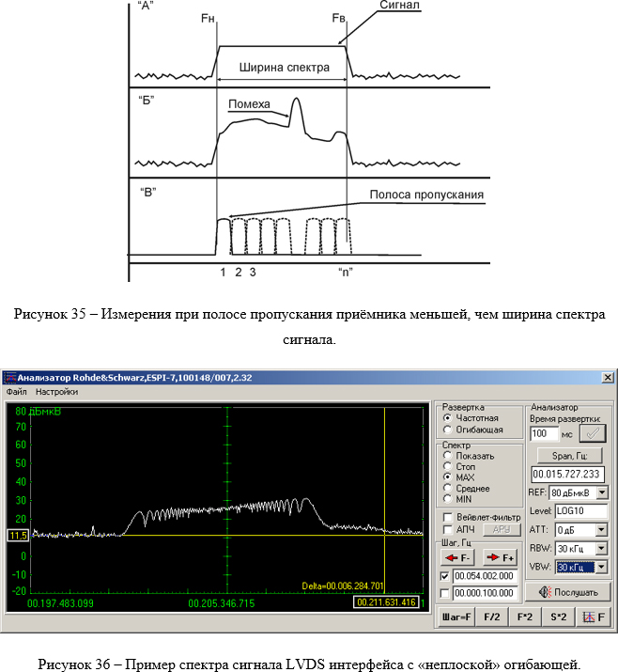Click the 80 дБмкВ axis label

pyautogui.click(x=39, y=412)
